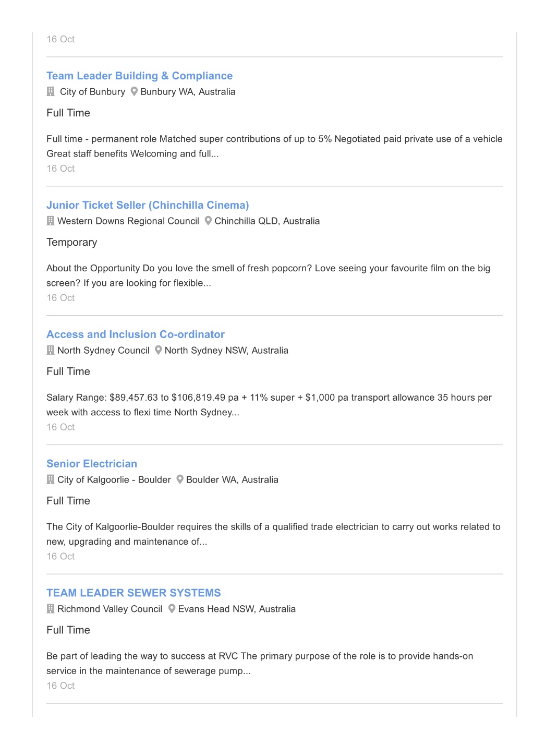The height and width of the screenshot is (756, 534).
Task: Open Access and Inclusion Co-ordinator listing
Action: coord(136,334)
